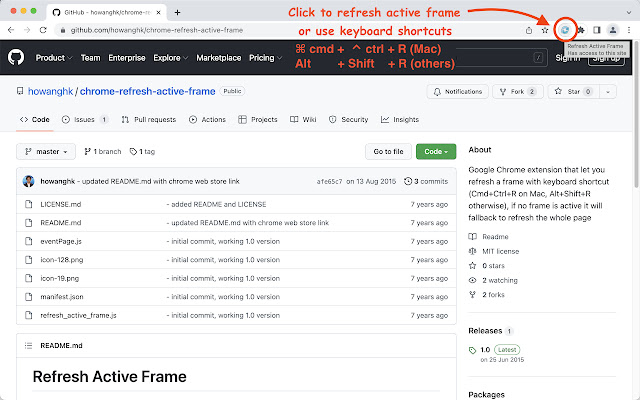Open the Security tab

click(x=349, y=120)
